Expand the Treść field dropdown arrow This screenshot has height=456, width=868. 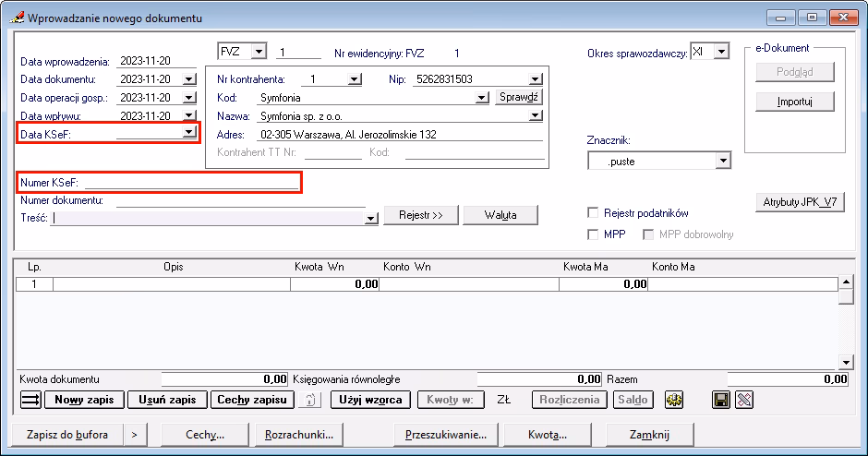370,219
